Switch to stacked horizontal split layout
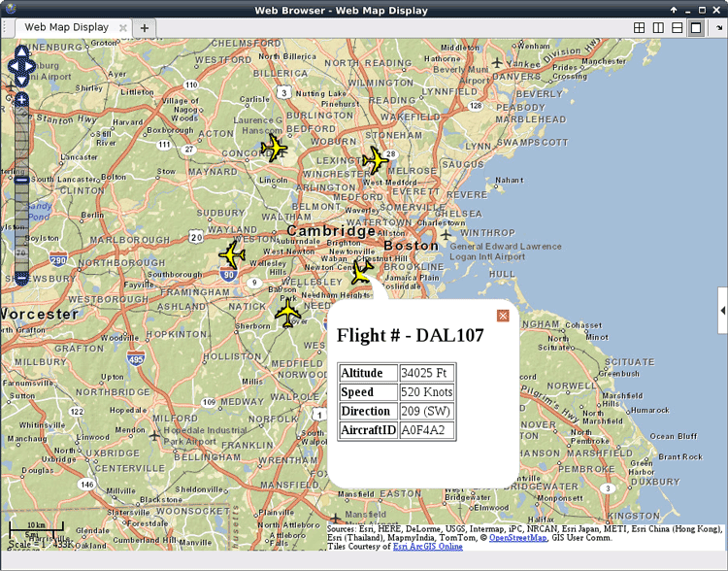Image resolution: width=728 pixels, height=571 pixels. pyautogui.click(x=677, y=28)
